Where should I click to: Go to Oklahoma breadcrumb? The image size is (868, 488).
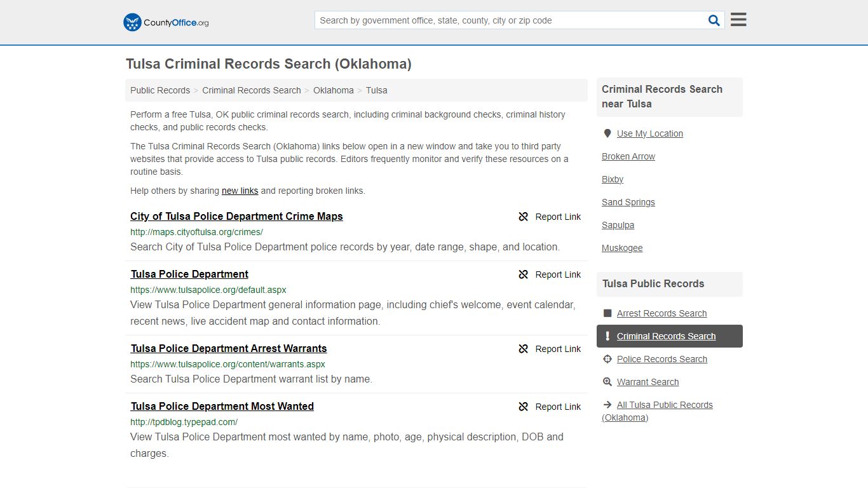coord(334,90)
